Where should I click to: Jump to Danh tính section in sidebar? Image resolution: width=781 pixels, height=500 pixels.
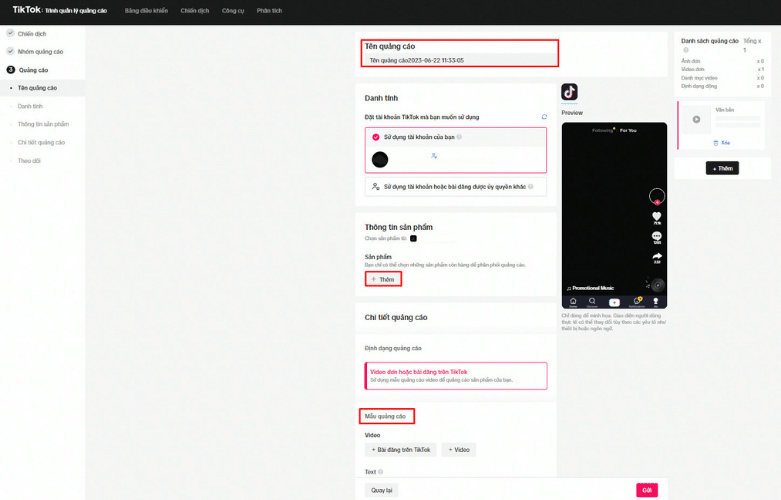click(30, 107)
